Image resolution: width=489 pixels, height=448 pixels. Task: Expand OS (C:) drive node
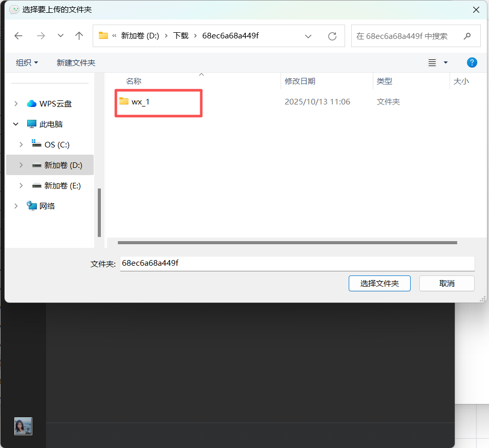[21, 144]
